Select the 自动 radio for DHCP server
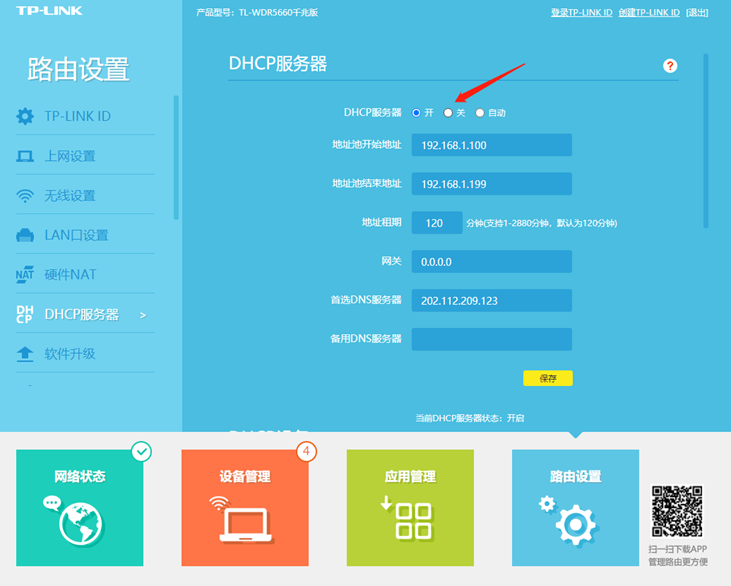Image resolution: width=731 pixels, height=586 pixels. pyautogui.click(x=480, y=113)
